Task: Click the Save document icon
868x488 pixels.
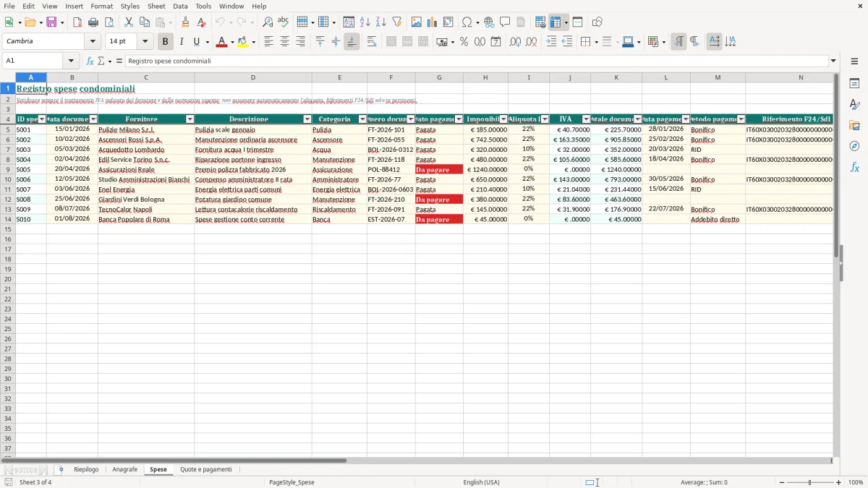Action: pyautogui.click(x=51, y=22)
